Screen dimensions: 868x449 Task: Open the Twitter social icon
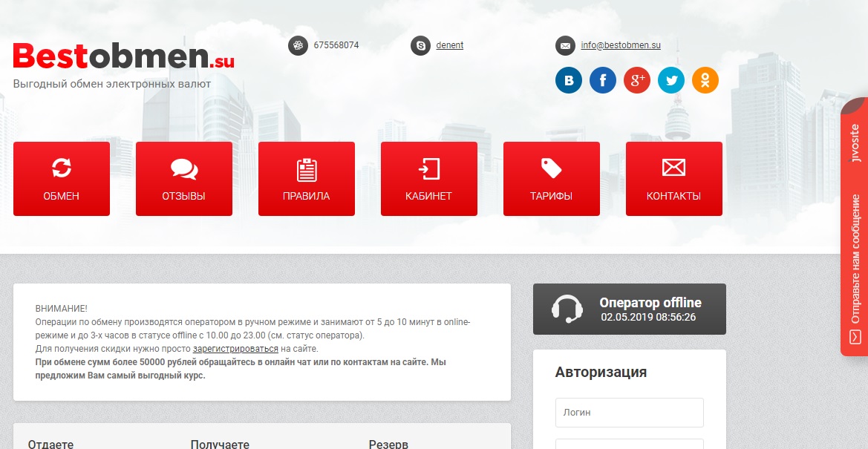pos(671,80)
